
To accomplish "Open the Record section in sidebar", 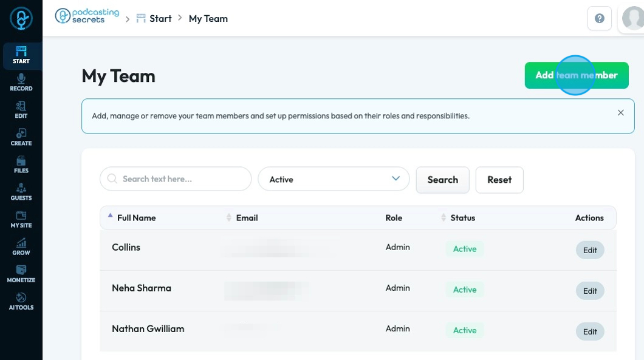I will point(21,82).
